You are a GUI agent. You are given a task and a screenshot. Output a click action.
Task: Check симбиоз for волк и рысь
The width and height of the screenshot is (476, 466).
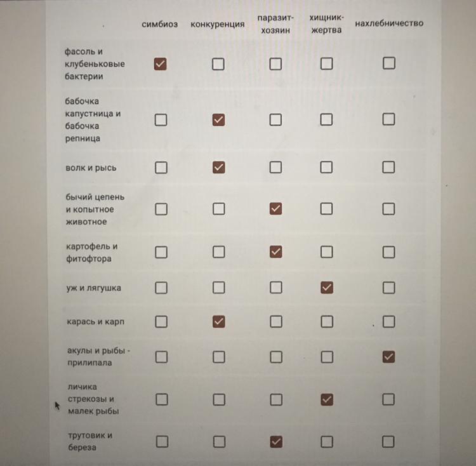coord(161,168)
